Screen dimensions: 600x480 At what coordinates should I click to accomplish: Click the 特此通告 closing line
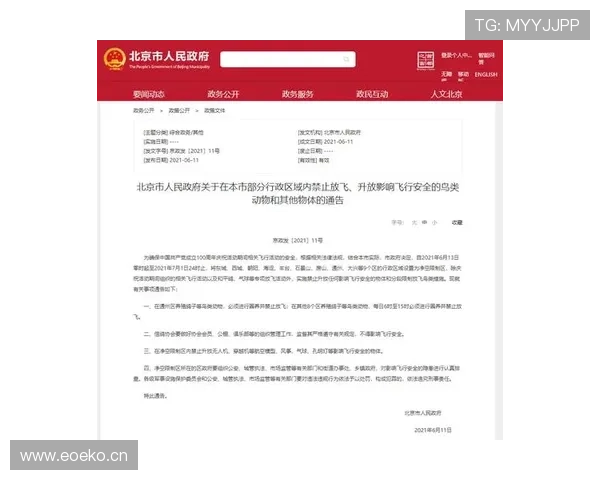click(155, 396)
